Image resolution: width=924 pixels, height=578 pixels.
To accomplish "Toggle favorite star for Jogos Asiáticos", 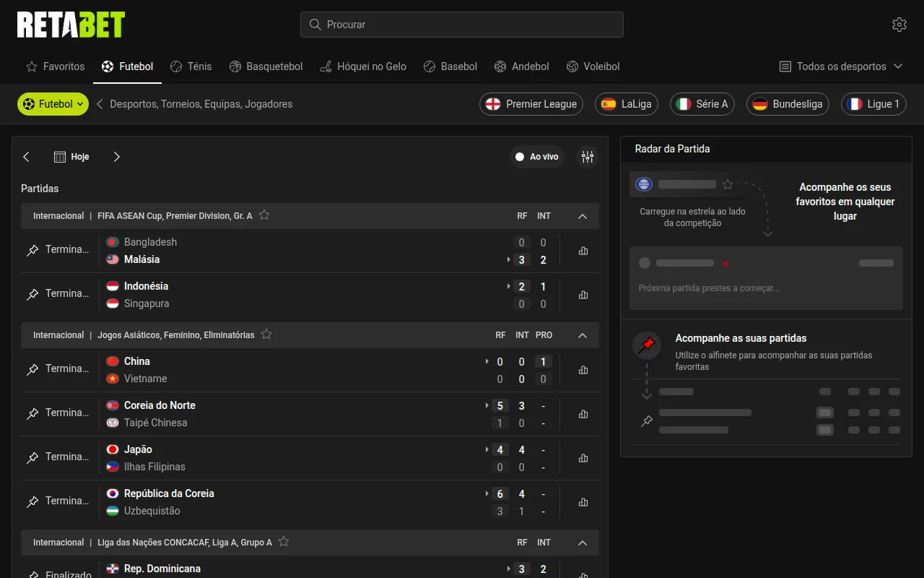I will pos(266,335).
